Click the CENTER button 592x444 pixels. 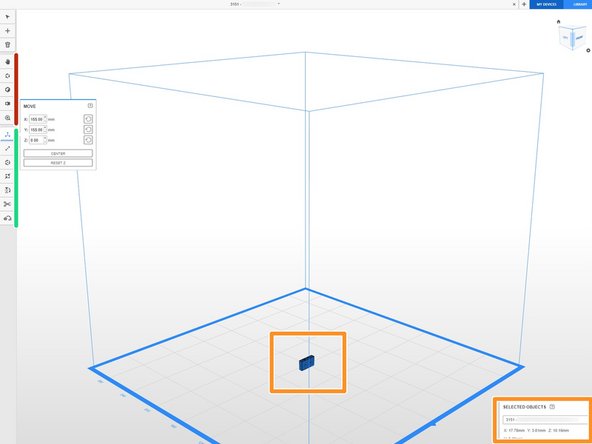58,153
